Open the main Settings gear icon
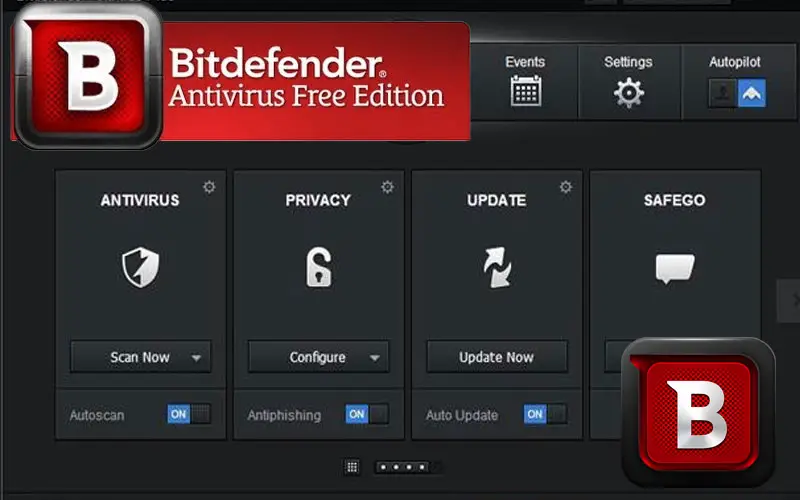 629,92
